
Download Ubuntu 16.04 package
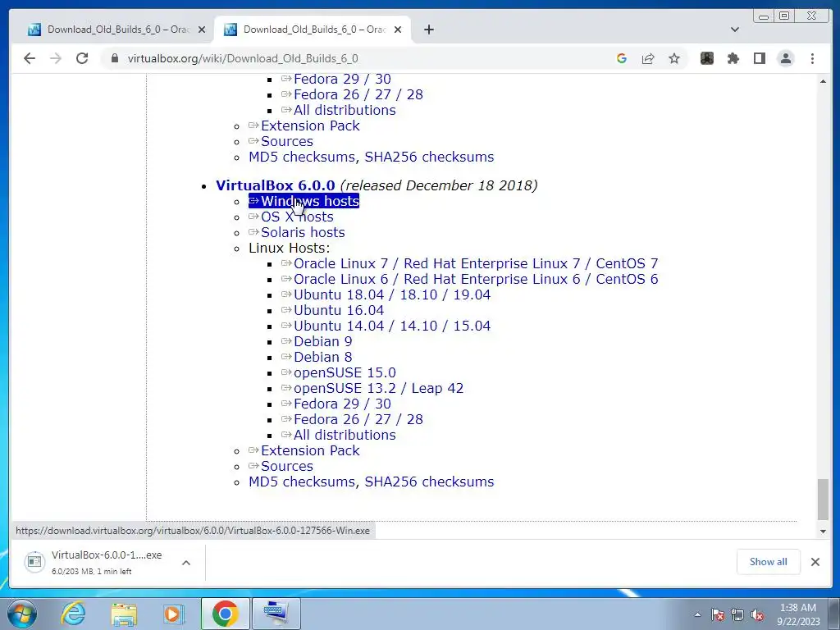tap(333, 309)
